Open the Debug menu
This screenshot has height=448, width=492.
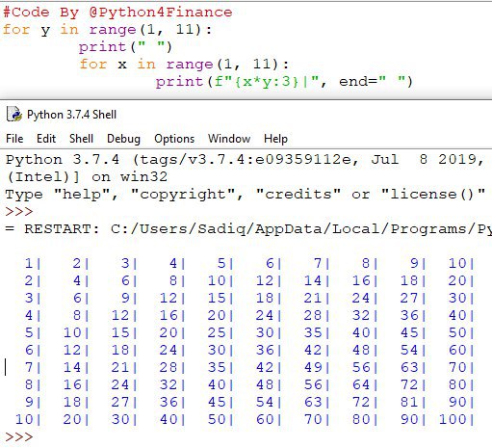pos(123,139)
